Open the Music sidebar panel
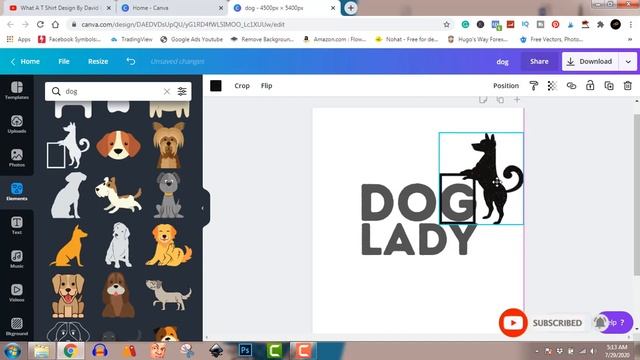Image resolution: width=640 pixels, height=360 pixels. [17, 259]
